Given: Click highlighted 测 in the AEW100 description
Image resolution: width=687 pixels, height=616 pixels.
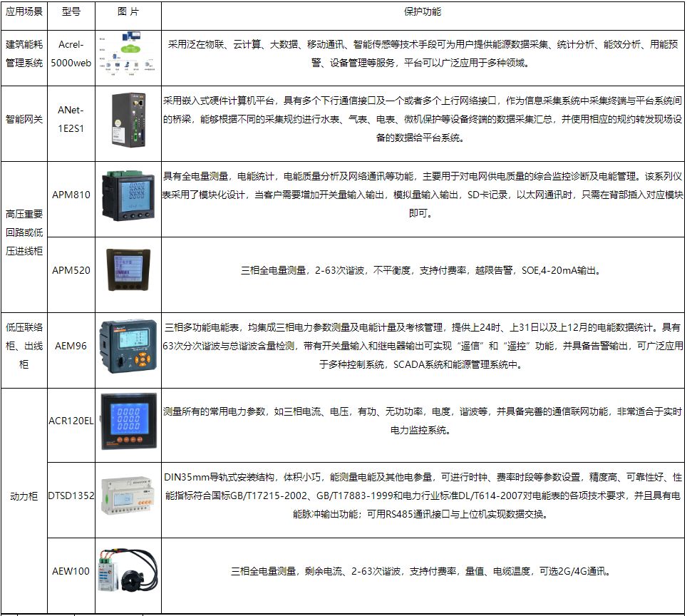Looking at the screenshot, I should 282,571.
